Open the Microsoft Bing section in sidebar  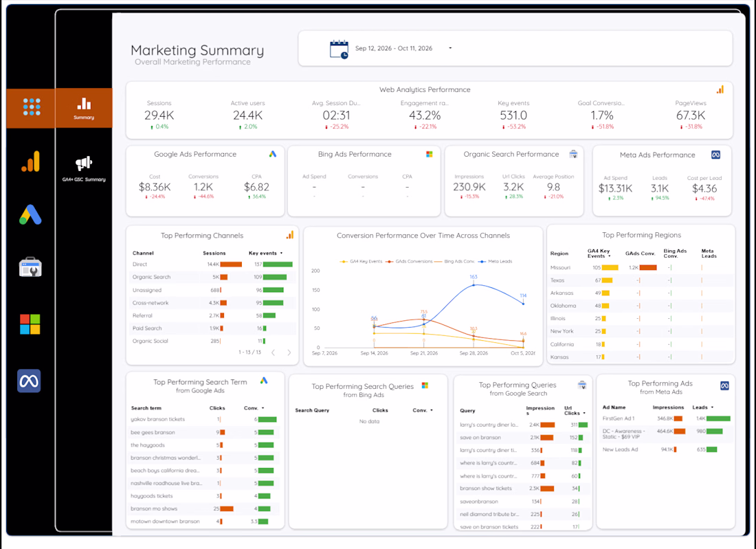30,324
